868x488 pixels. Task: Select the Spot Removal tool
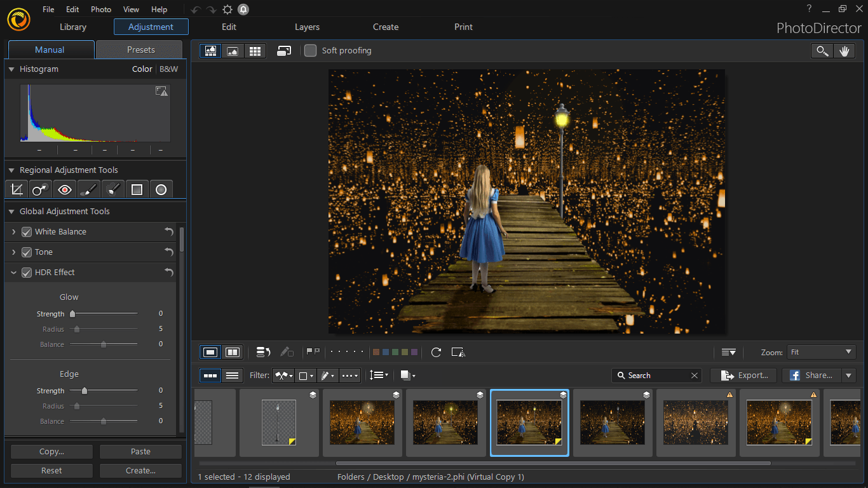[41, 189]
